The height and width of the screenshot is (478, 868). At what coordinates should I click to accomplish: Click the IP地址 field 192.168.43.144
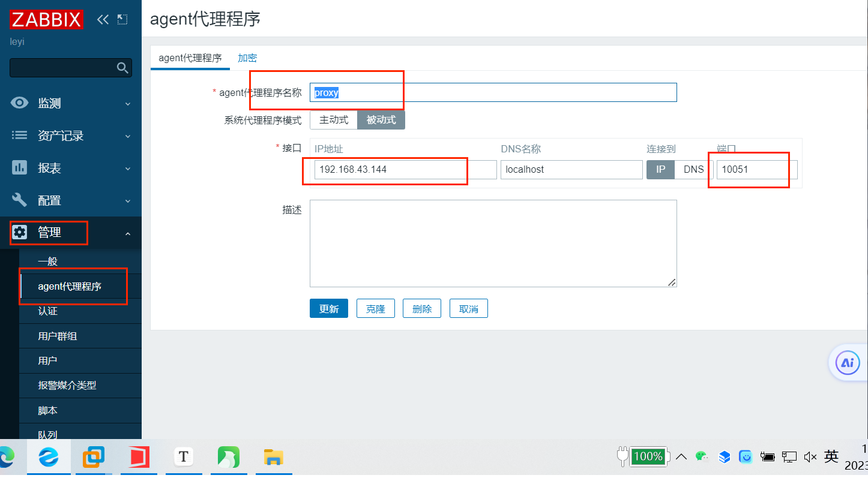pyautogui.click(x=406, y=170)
